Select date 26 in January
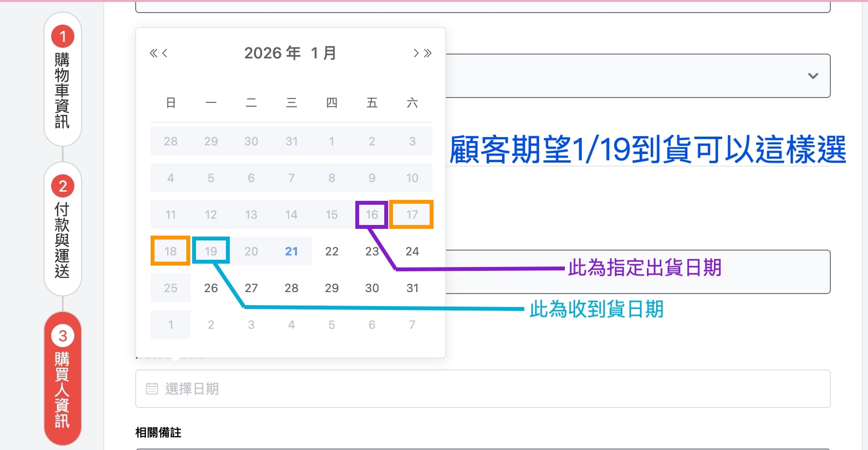Viewport: 868px width, 450px height. click(211, 288)
